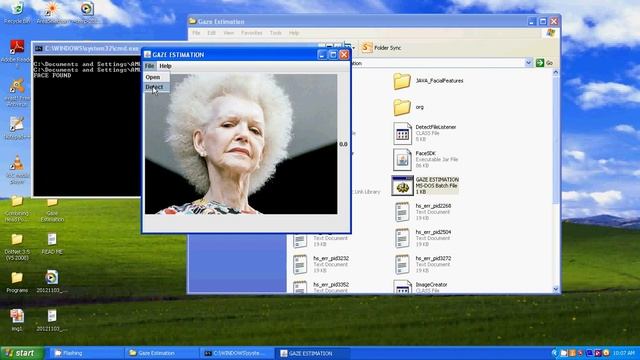Select the Recycle Bin desktop icon

[x=17, y=13]
